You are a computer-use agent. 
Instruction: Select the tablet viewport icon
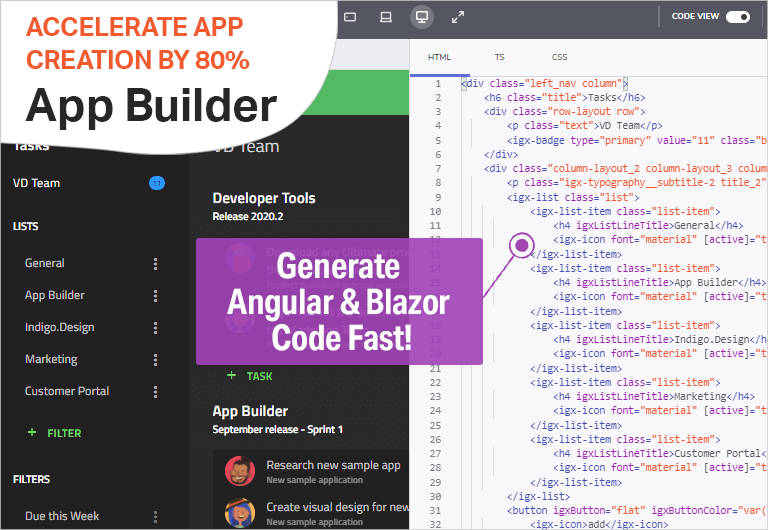(x=350, y=18)
